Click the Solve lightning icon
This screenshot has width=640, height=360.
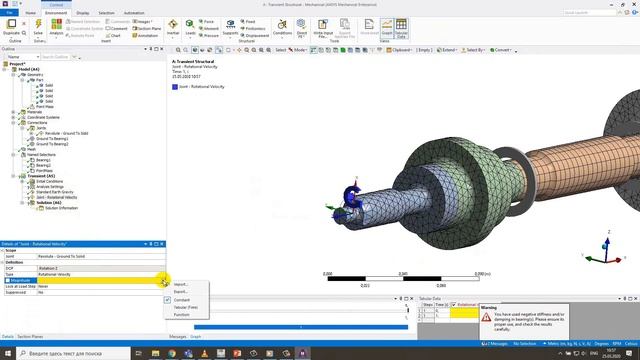(38, 24)
